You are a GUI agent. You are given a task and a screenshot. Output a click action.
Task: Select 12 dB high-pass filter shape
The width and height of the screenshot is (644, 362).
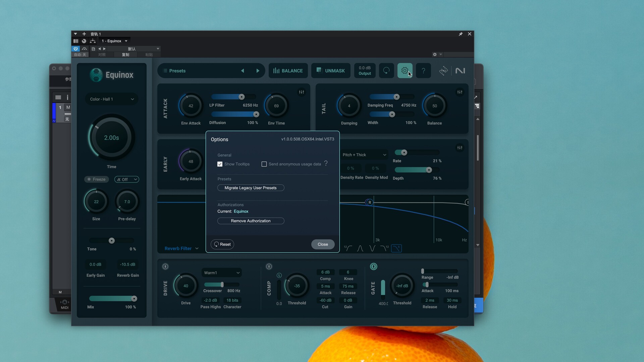[348, 248]
